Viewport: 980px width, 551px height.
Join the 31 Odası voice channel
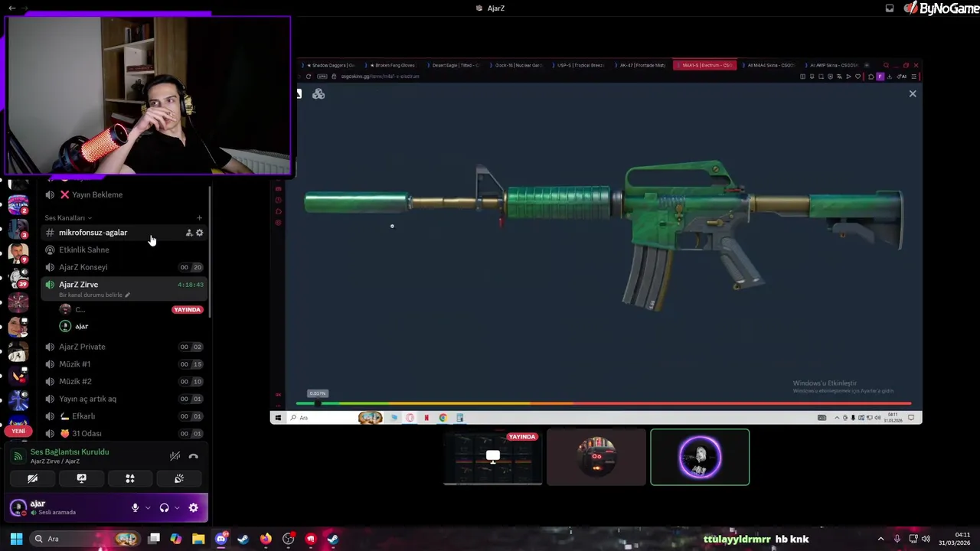tap(123, 433)
